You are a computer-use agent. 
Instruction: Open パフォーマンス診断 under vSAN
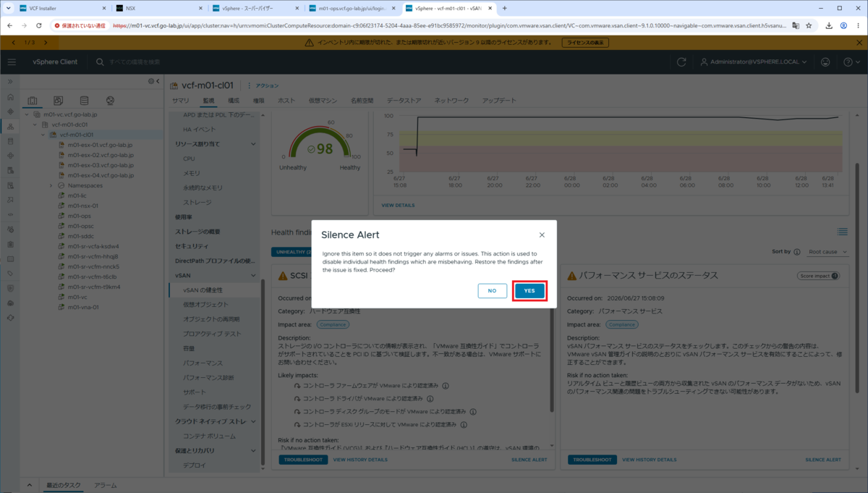click(x=208, y=377)
